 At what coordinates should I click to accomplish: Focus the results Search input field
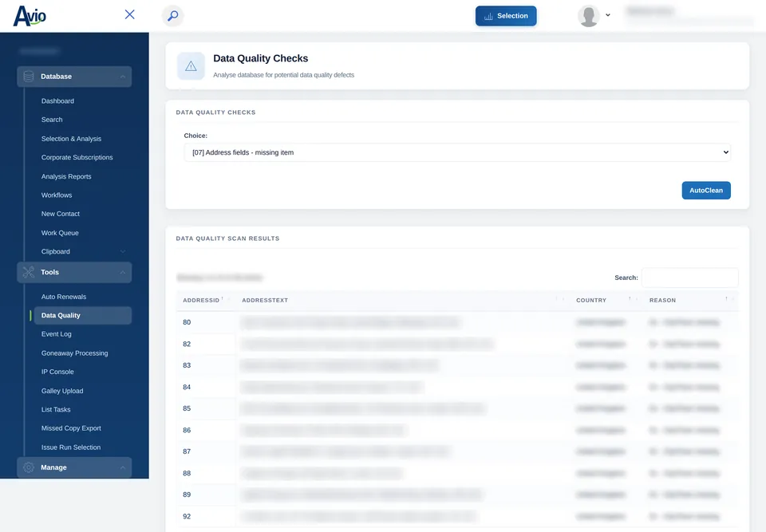[689, 278]
